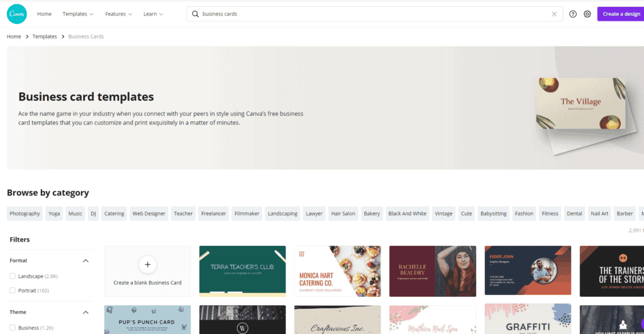Screen dimensions: 644x334
Task: Select the Filmmaker category chip
Action: pyautogui.click(x=247, y=214)
